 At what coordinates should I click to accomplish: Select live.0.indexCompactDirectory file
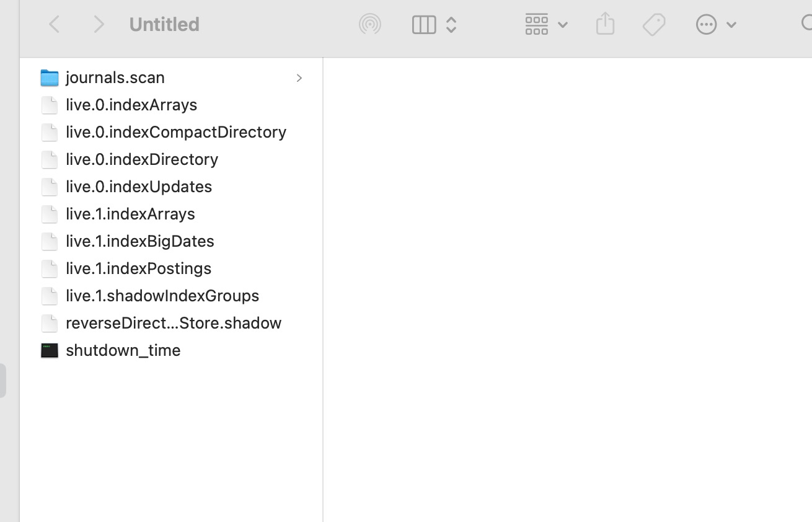[175, 132]
